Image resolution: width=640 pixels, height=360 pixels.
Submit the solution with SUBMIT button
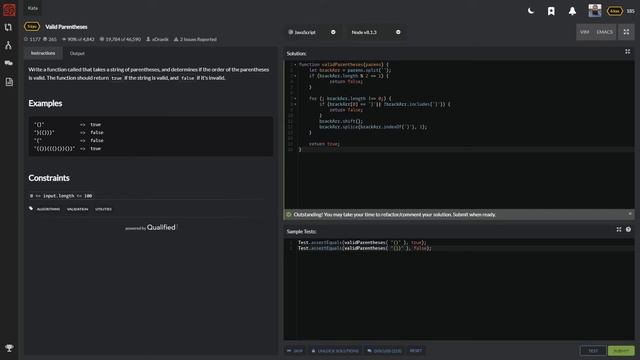(x=621, y=351)
